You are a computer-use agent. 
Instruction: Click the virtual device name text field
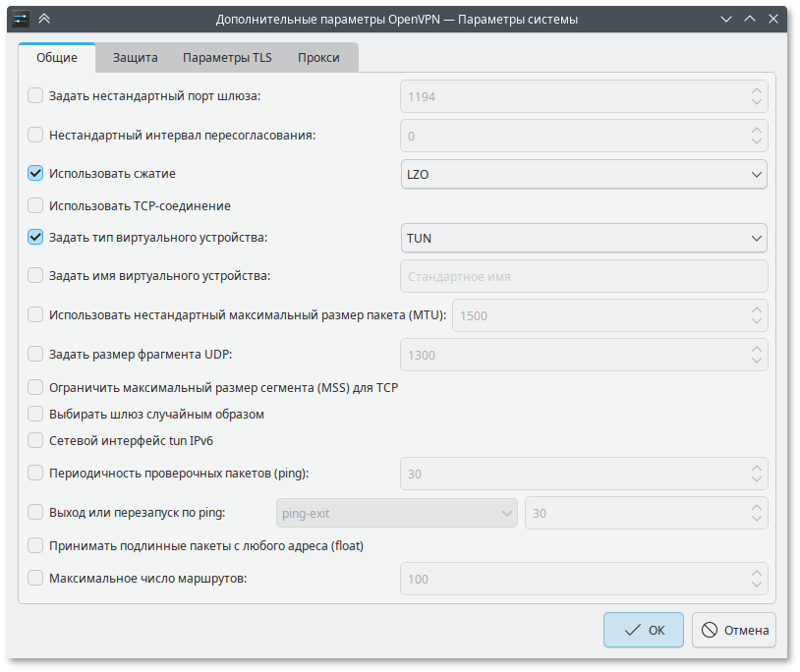click(584, 276)
